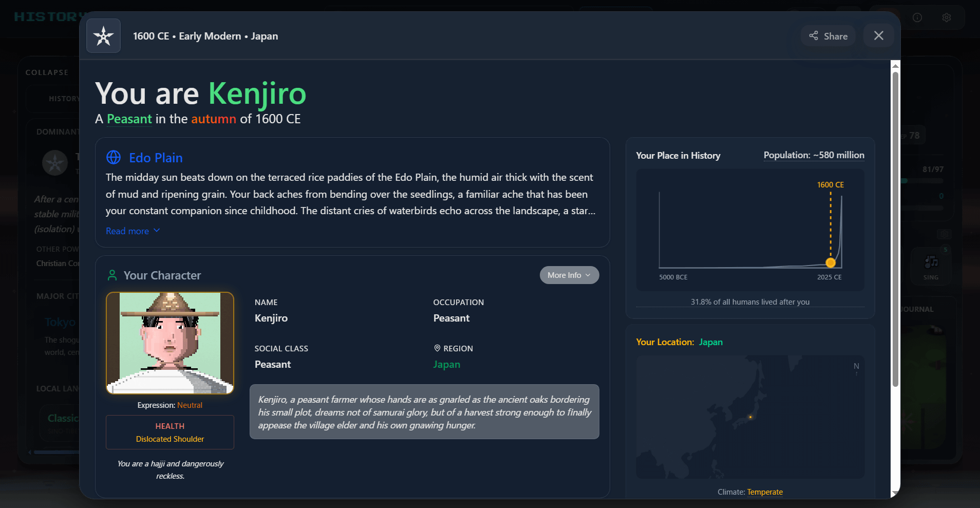The width and height of the screenshot is (980, 508).
Task: Click the shuriken star icon in the dialog header
Action: click(103, 36)
